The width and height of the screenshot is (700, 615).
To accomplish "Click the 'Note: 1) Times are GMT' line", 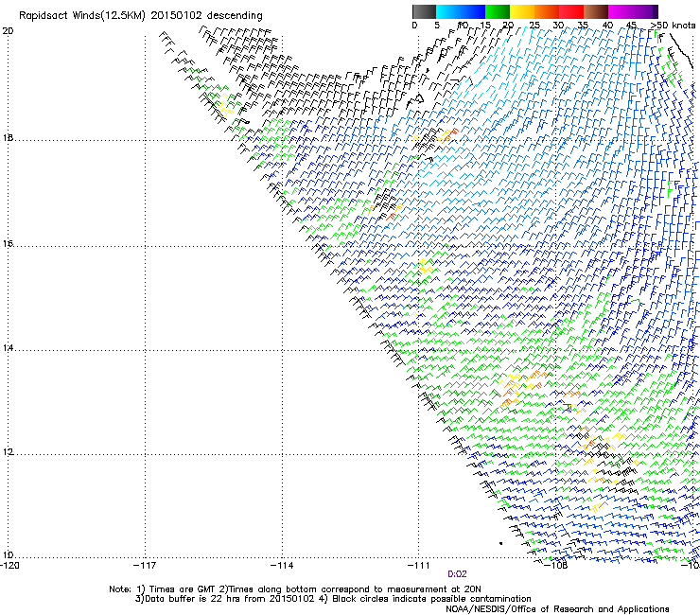I will tap(295, 589).
